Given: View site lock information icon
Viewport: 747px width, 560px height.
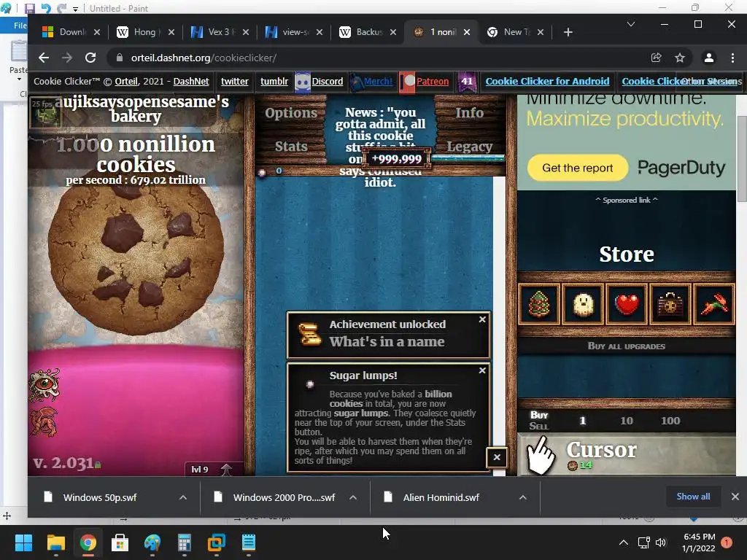Looking at the screenshot, I should 120,58.
